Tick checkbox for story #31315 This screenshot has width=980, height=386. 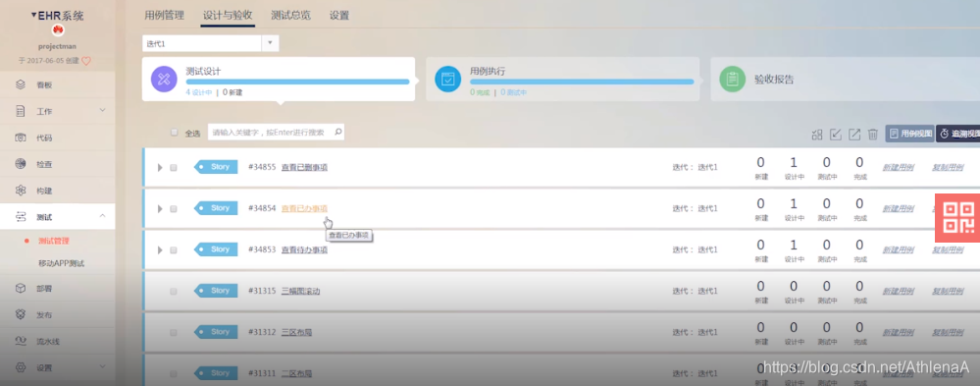[x=173, y=292]
